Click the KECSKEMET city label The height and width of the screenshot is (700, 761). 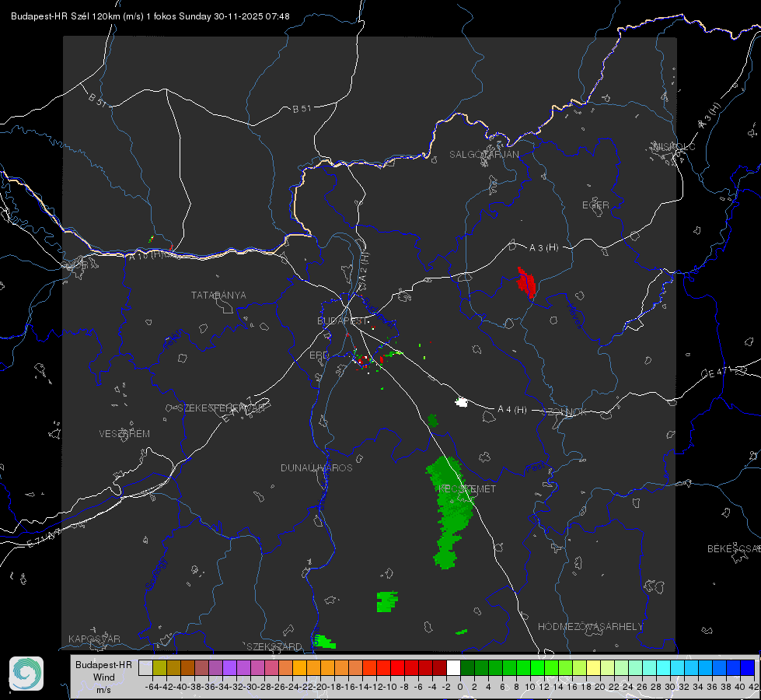pos(467,488)
